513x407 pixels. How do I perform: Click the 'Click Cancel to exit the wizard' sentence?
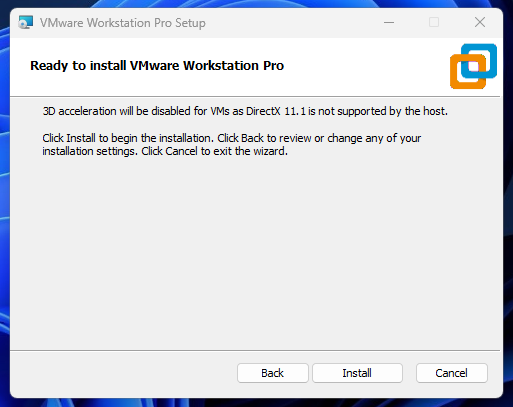214,151
